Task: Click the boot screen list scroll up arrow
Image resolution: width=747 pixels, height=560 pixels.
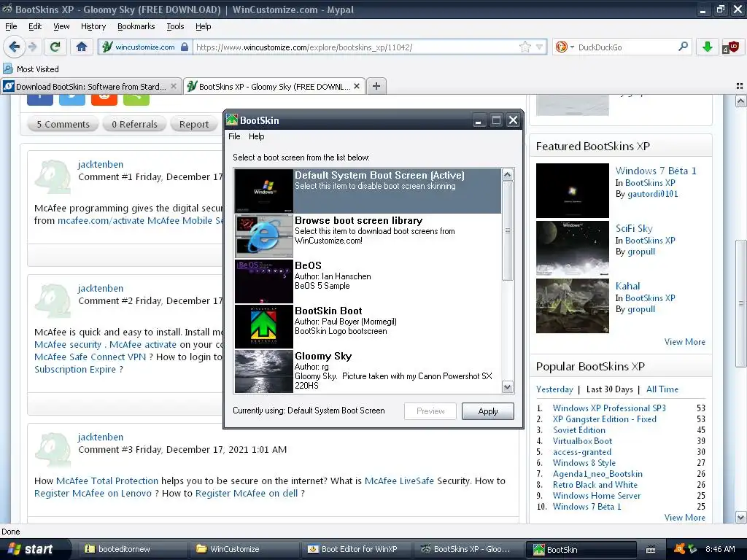Action: [x=508, y=175]
